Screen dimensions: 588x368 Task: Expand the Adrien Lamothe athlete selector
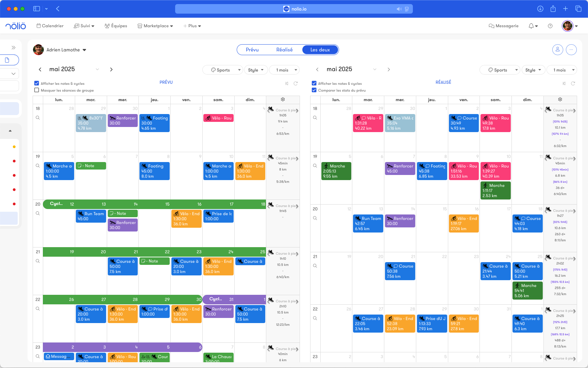(x=84, y=50)
